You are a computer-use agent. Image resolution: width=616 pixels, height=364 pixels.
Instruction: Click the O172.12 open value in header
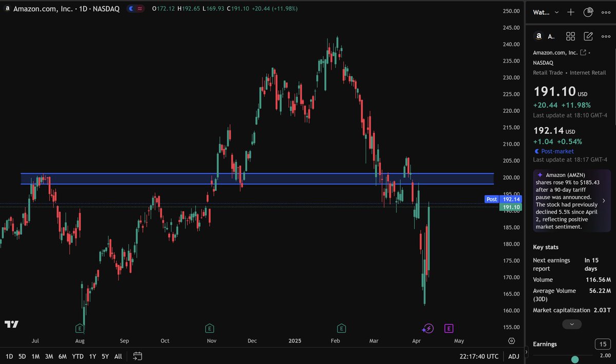tap(163, 9)
